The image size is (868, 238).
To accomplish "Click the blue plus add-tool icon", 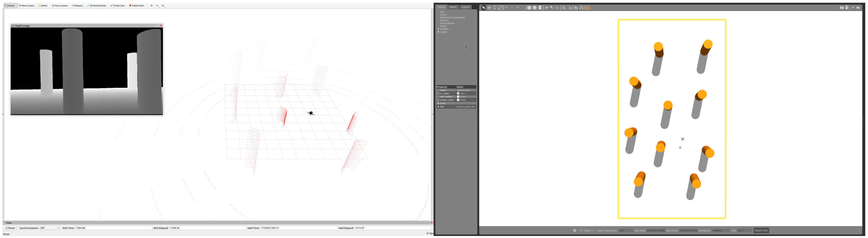I will (152, 6).
